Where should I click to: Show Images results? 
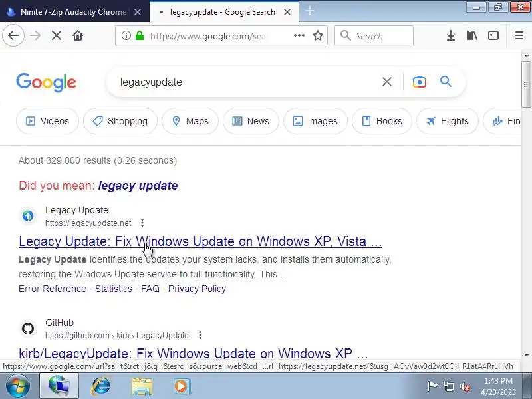315,121
